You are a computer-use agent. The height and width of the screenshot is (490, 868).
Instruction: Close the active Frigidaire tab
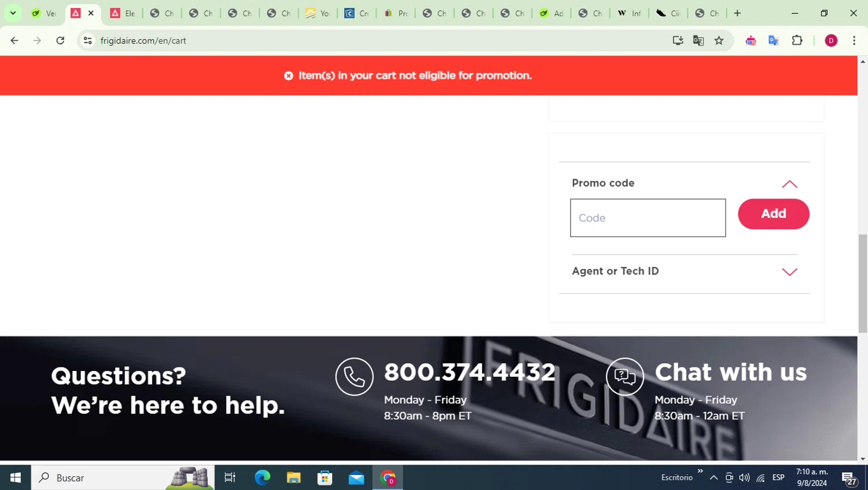coord(91,13)
